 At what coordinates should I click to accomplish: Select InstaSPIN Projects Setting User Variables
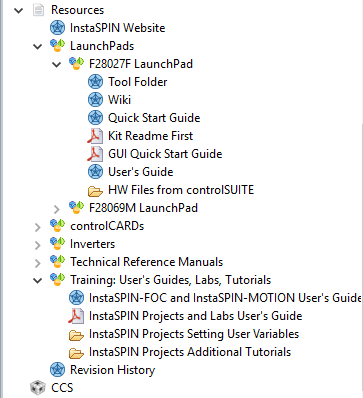click(x=194, y=334)
